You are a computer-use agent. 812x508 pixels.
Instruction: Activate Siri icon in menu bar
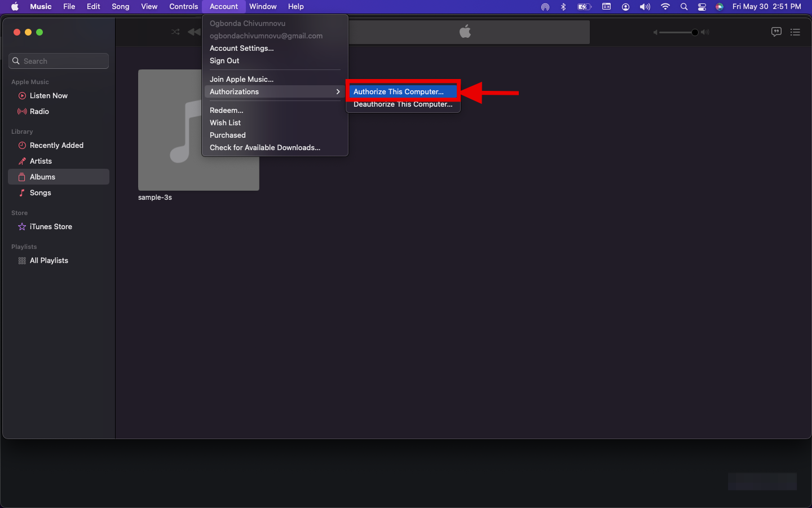point(720,7)
